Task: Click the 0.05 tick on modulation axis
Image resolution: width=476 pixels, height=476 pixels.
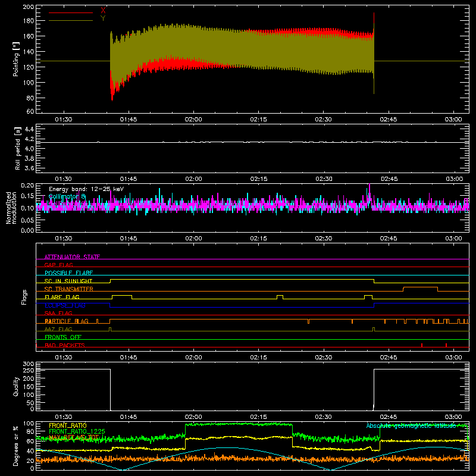Action: click(27, 220)
